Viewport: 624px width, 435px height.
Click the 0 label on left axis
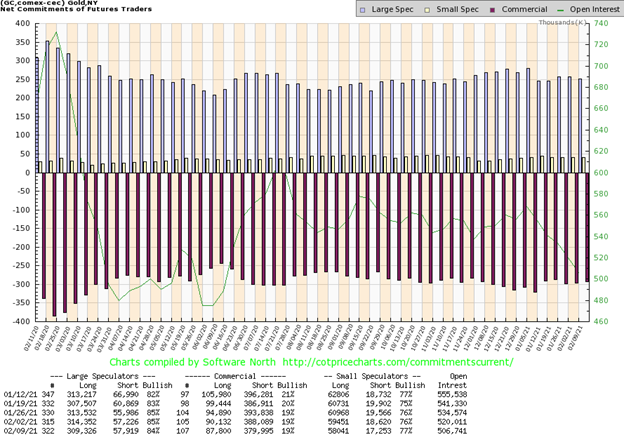click(x=28, y=173)
